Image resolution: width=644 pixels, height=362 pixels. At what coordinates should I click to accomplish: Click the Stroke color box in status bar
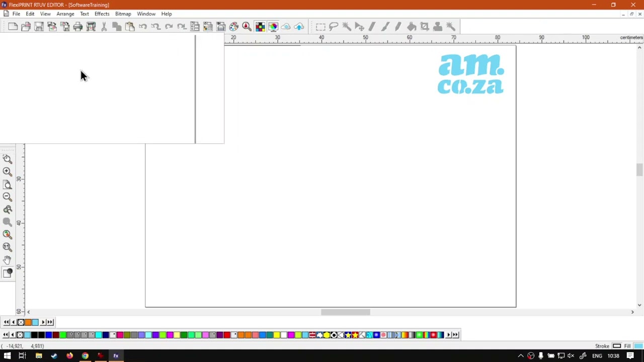617,346
